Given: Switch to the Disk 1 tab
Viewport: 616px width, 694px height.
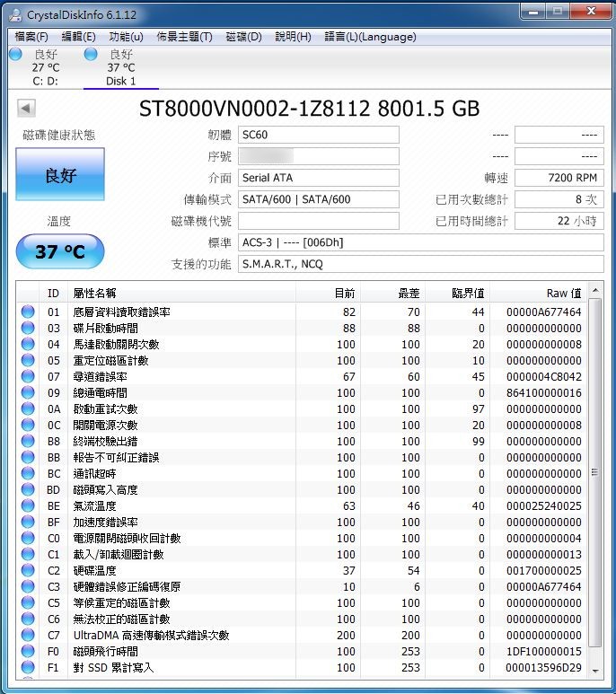Looking at the screenshot, I should [121, 67].
